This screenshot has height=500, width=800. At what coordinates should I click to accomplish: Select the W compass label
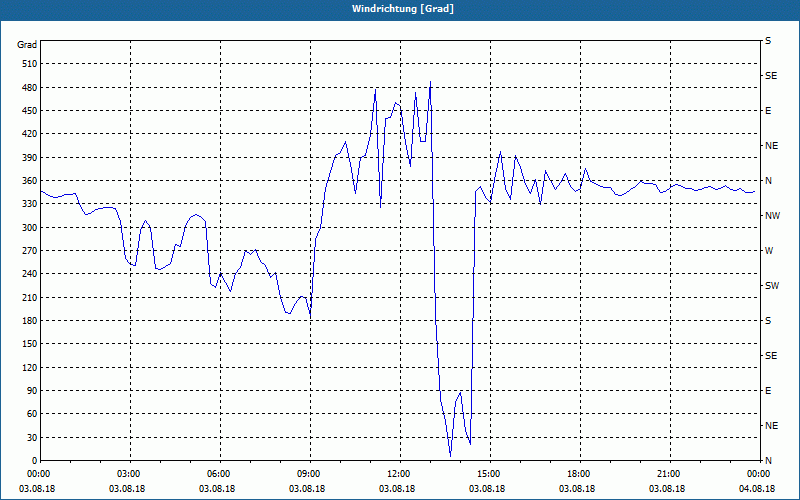(x=769, y=251)
